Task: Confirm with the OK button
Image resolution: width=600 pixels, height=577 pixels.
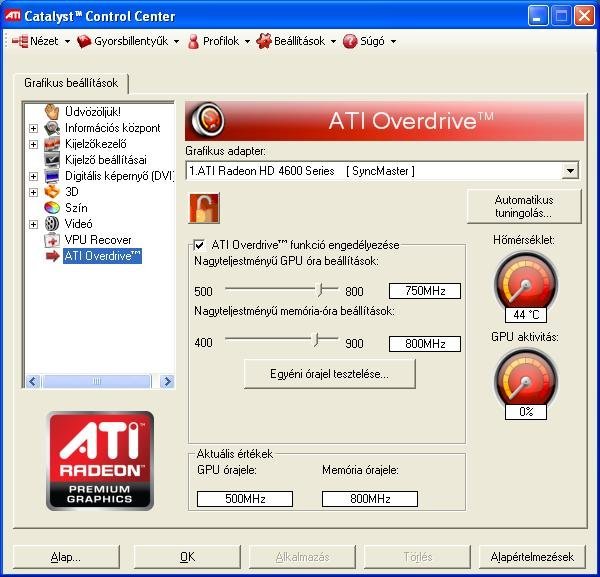Action: click(187, 557)
